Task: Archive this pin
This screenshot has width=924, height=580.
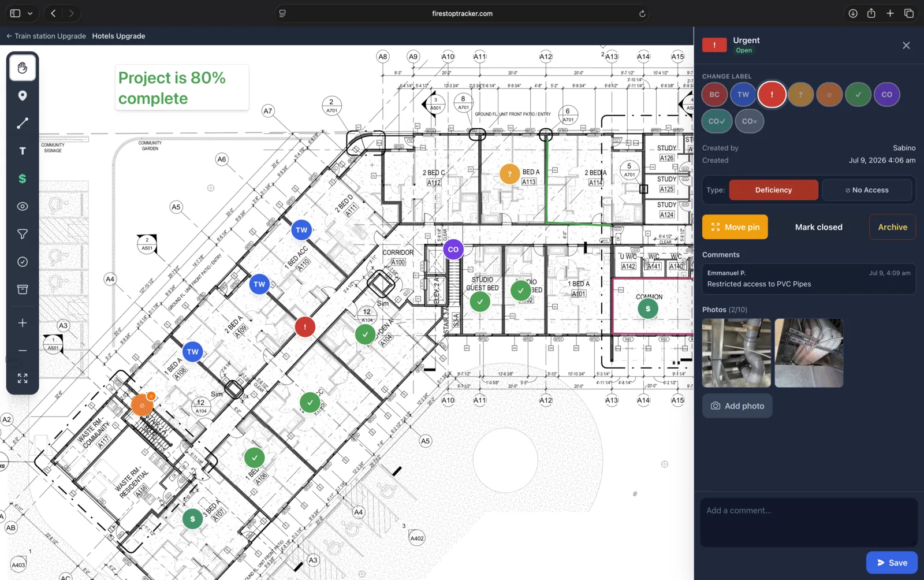Action: [892, 227]
